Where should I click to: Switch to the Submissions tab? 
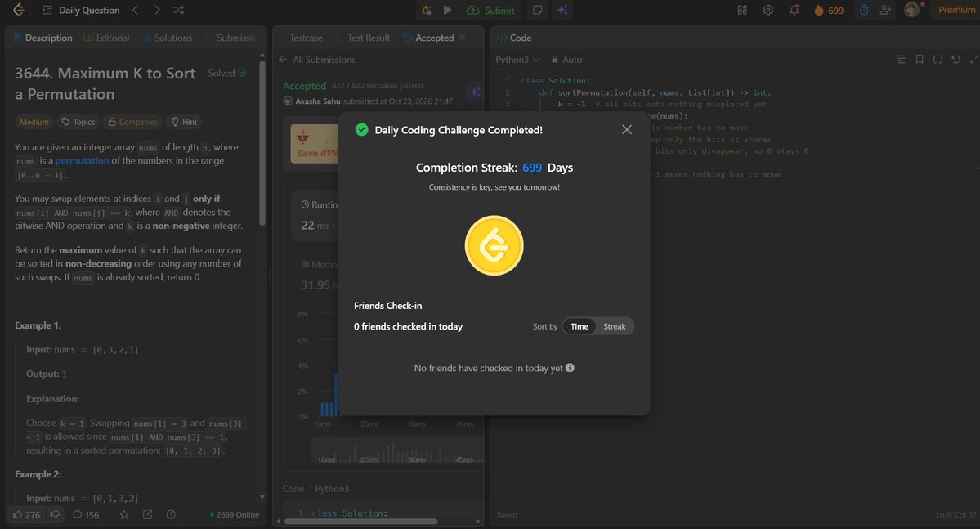pos(230,38)
